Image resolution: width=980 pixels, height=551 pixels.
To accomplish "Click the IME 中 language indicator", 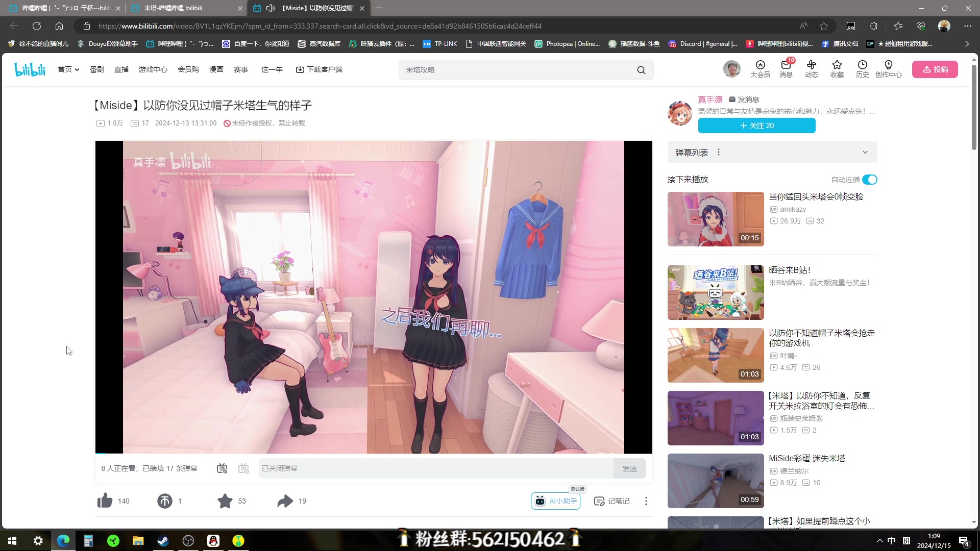I will click(891, 541).
